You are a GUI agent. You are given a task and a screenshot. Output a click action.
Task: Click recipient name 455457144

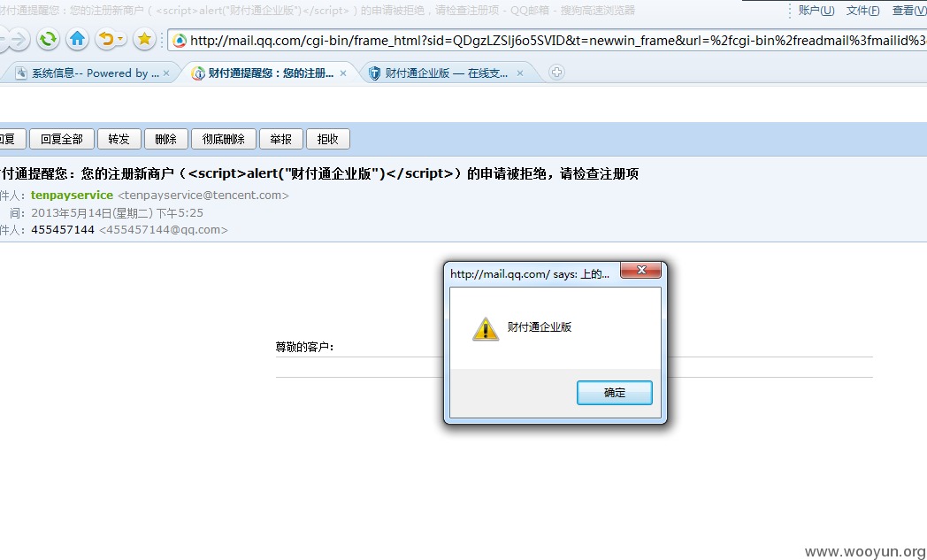[63, 229]
